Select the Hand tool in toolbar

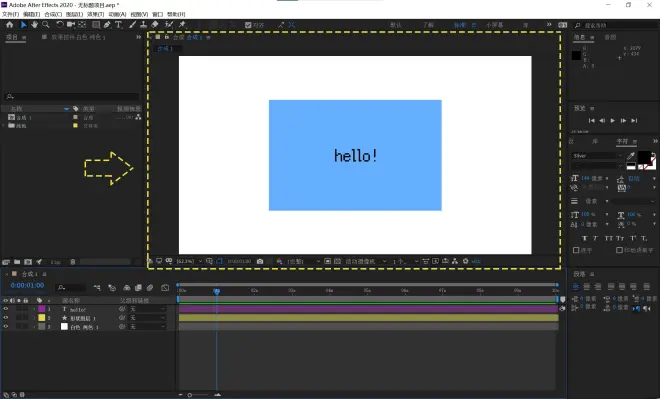click(x=35, y=25)
